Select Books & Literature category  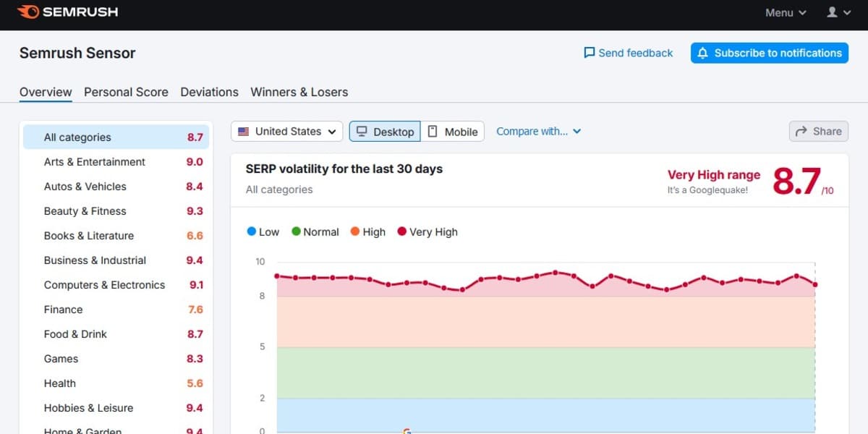pos(116,236)
